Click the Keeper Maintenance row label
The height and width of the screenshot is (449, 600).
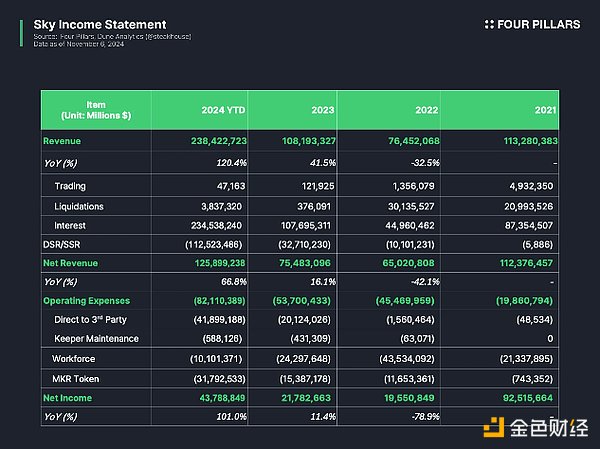(97, 339)
